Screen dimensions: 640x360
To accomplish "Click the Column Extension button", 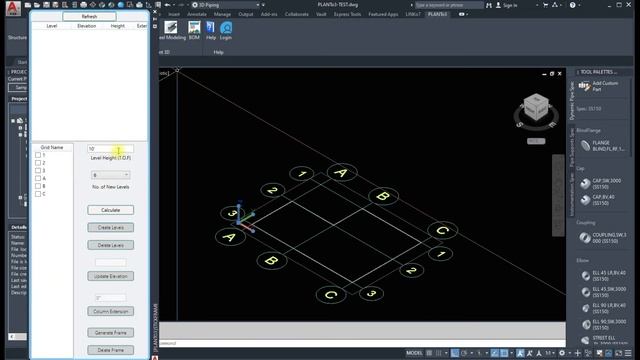I will [x=111, y=311].
